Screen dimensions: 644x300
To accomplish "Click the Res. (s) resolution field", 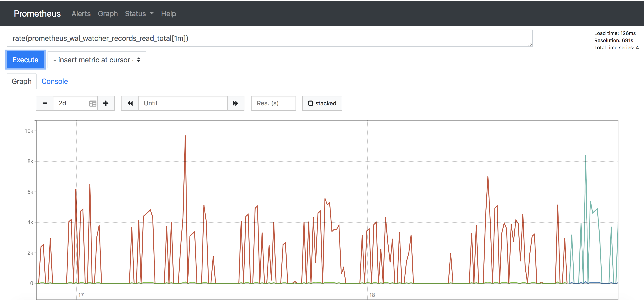I will [x=273, y=103].
